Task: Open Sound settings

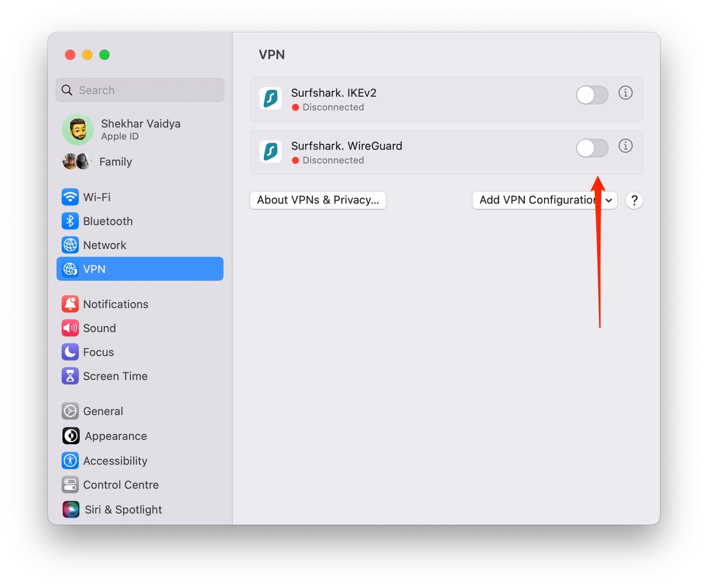Action: coord(140,328)
